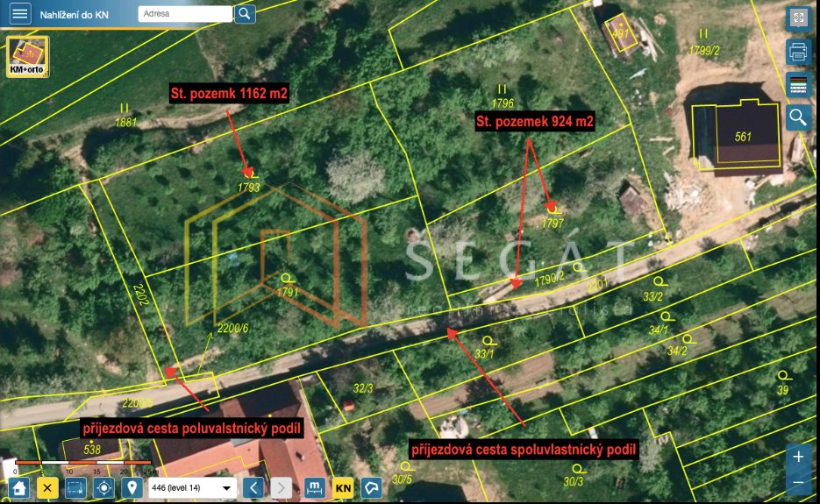Select parcel 32/3 label

click(x=363, y=388)
